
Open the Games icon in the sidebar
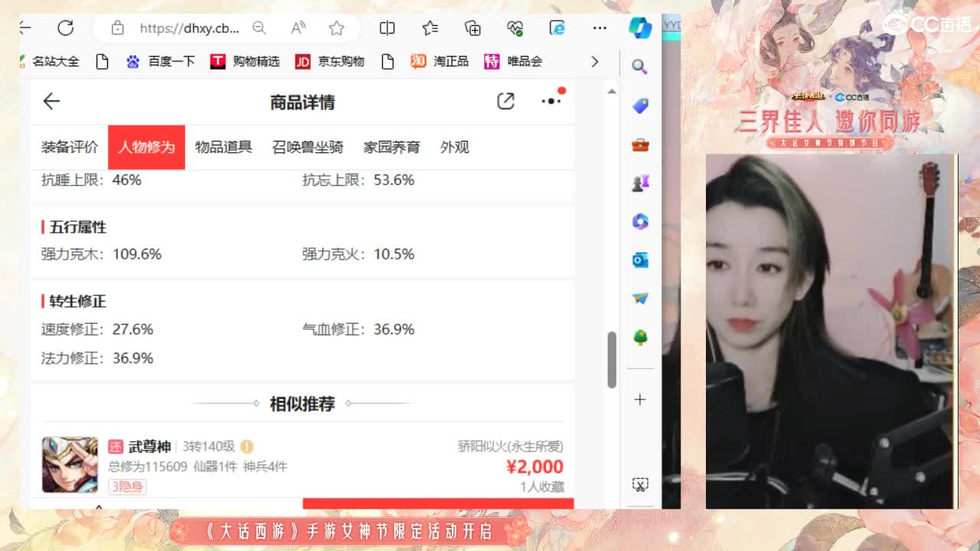[x=640, y=182]
